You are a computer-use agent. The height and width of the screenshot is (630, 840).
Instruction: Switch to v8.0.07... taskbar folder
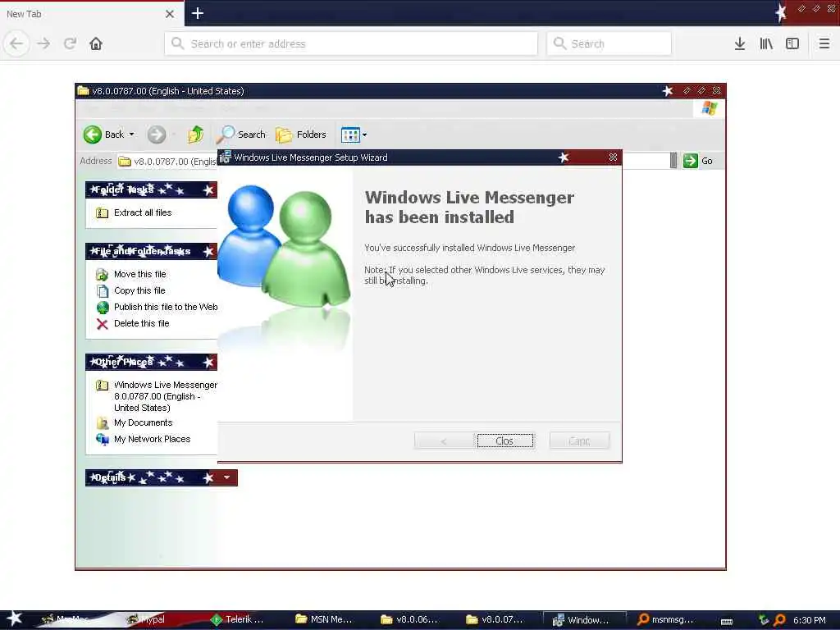[x=495, y=619]
